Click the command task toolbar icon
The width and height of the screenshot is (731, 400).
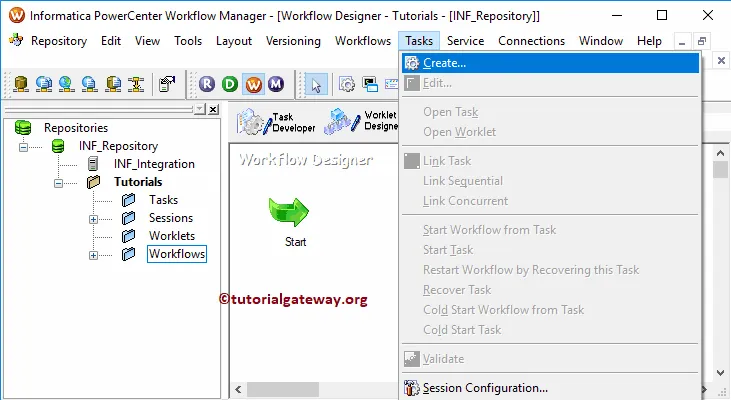pyautogui.click(x=370, y=84)
